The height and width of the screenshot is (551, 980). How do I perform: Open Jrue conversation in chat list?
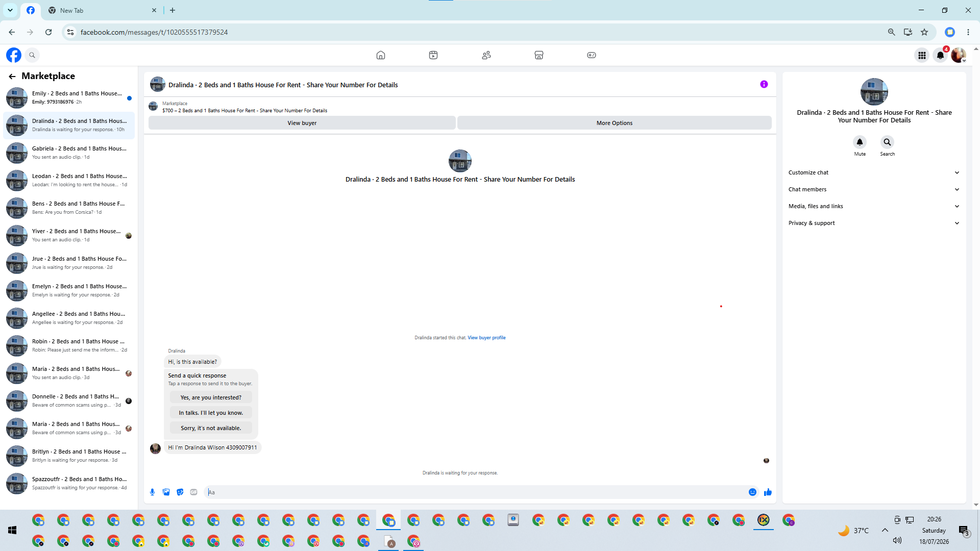pyautogui.click(x=69, y=263)
